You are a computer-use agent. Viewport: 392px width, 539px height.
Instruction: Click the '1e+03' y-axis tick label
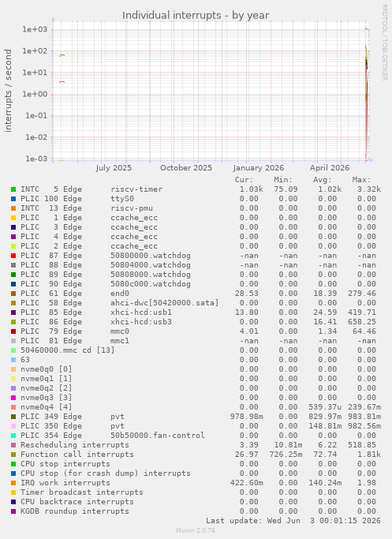coord(35,29)
